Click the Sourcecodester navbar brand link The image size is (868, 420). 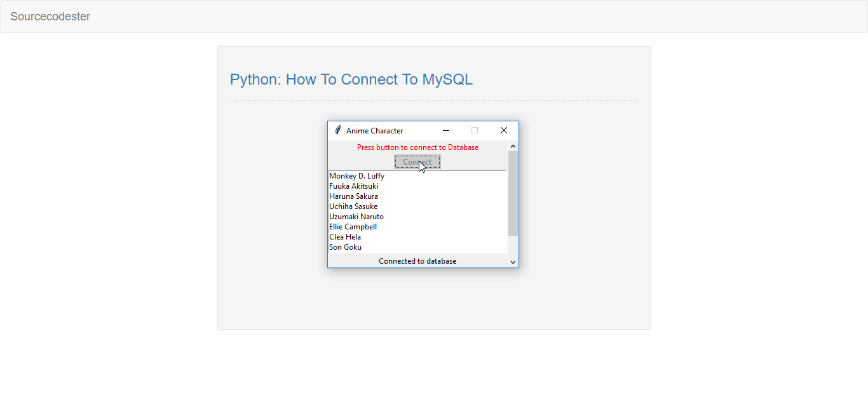pos(50,17)
